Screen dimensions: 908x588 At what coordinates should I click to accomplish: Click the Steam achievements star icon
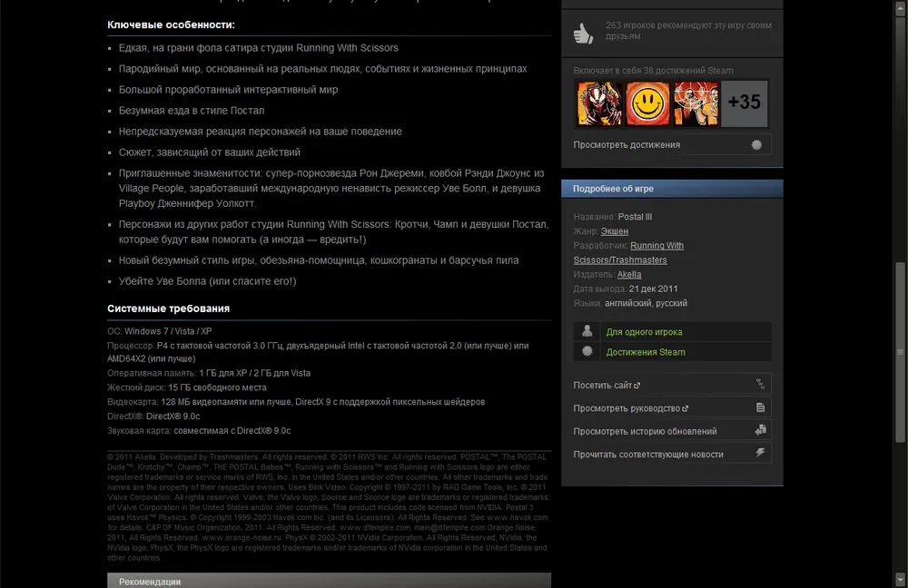coord(587,351)
